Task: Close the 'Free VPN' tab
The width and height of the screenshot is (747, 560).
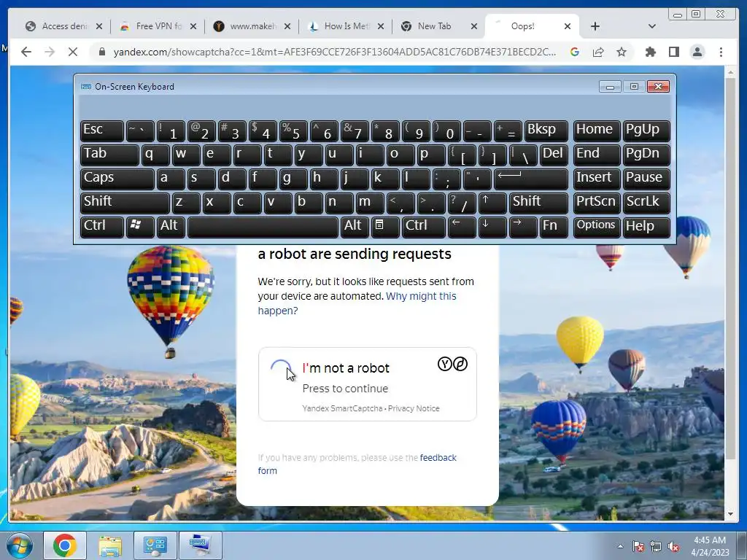Action: pyautogui.click(x=193, y=26)
